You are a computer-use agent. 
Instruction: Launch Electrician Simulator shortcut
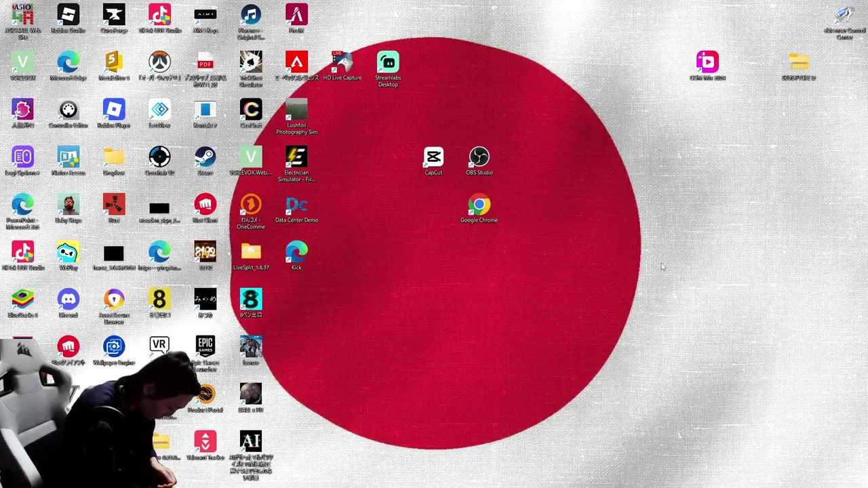coord(296,157)
